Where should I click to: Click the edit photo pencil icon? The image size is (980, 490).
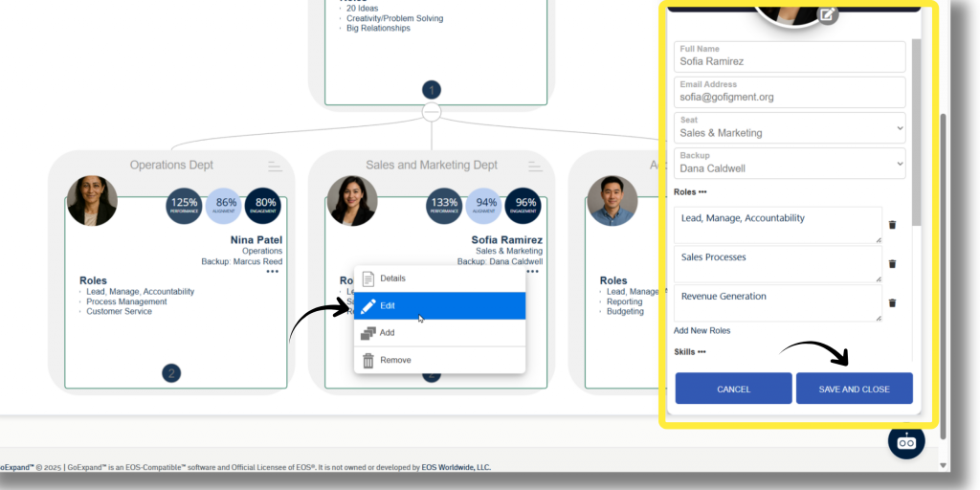[829, 14]
